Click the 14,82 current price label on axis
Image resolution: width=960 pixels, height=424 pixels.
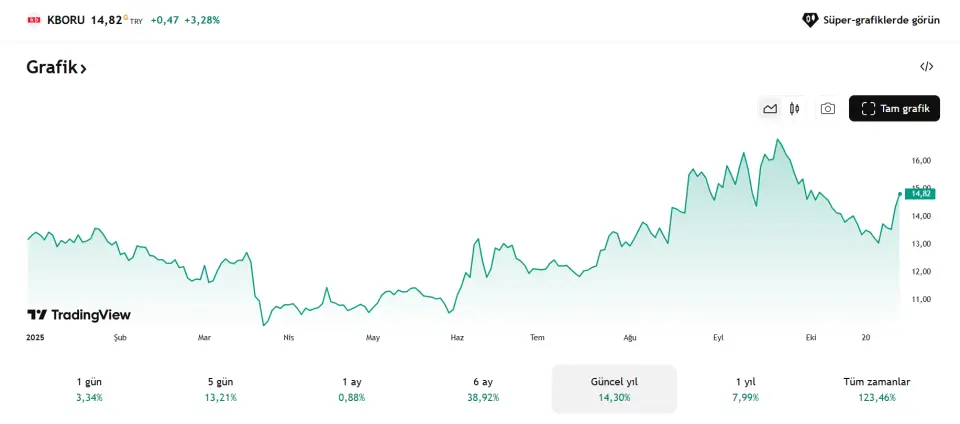click(x=920, y=193)
